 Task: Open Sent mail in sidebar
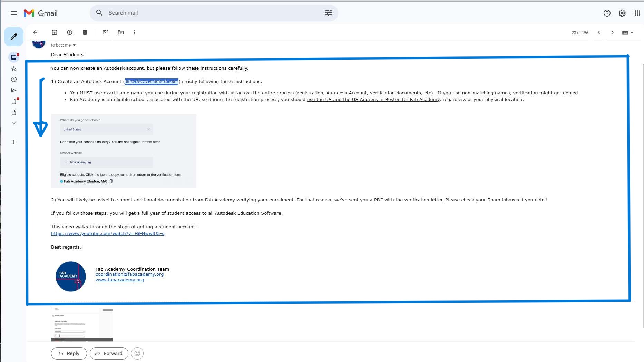pos(14,90)
